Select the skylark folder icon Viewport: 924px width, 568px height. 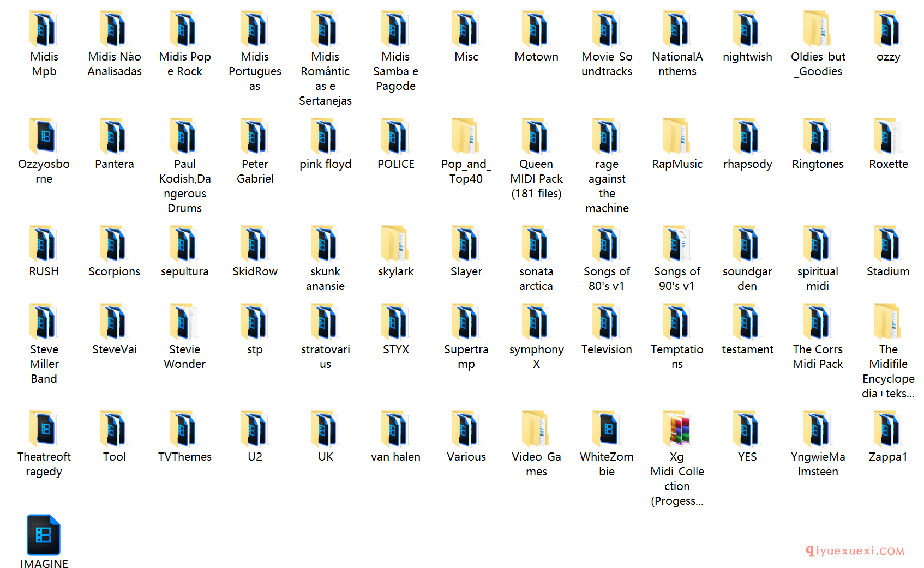(x=395, y=244)
